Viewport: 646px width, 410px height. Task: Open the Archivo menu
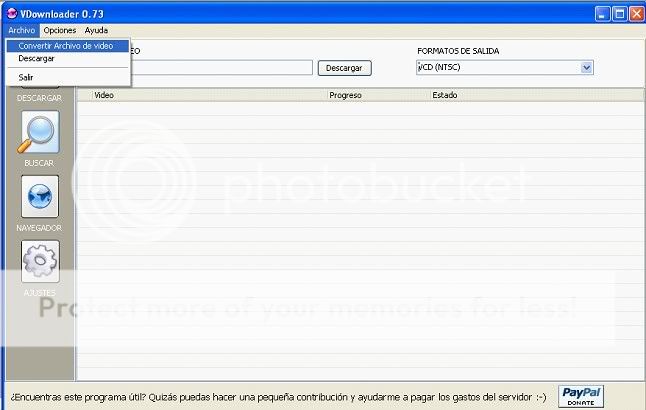click(22, 30)
